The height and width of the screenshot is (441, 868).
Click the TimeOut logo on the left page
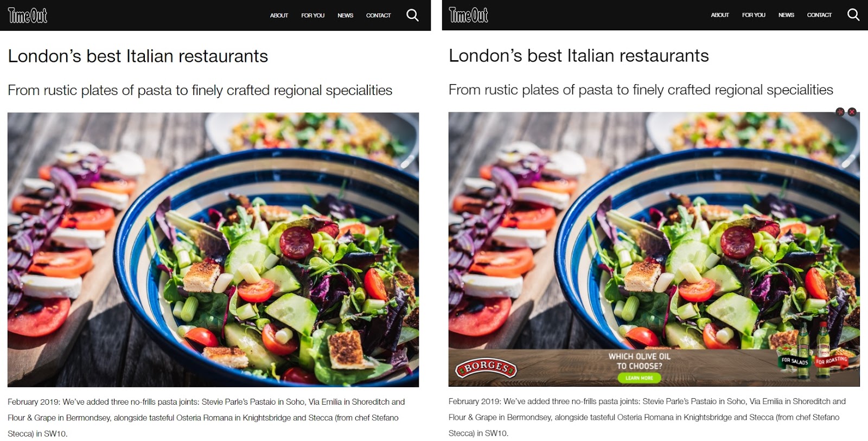(x=28, y=15)
